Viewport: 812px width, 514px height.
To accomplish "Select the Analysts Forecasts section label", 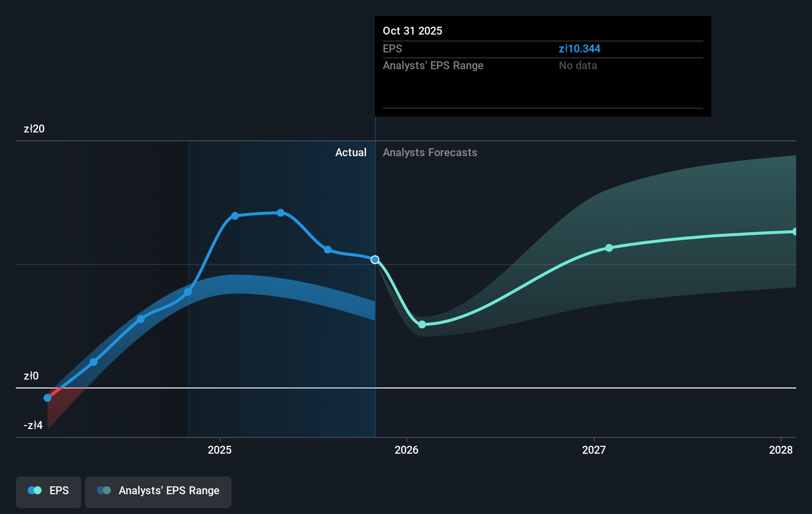I will pos(430,152).
